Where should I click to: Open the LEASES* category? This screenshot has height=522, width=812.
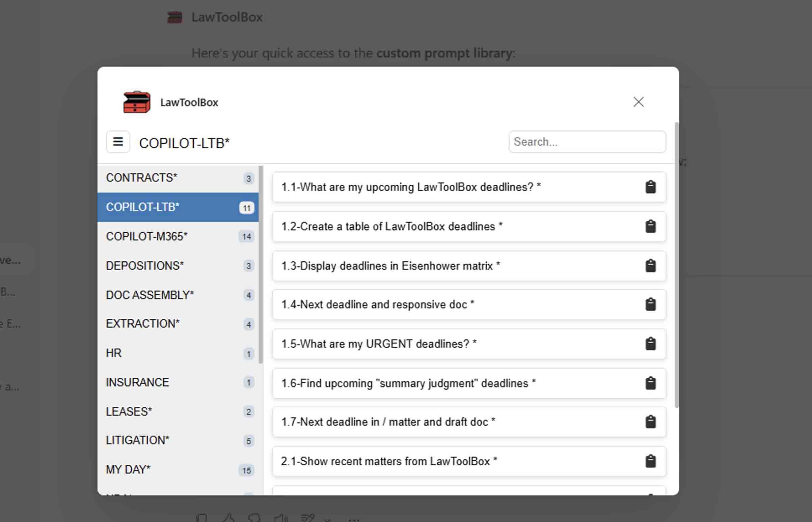[178, 411]
